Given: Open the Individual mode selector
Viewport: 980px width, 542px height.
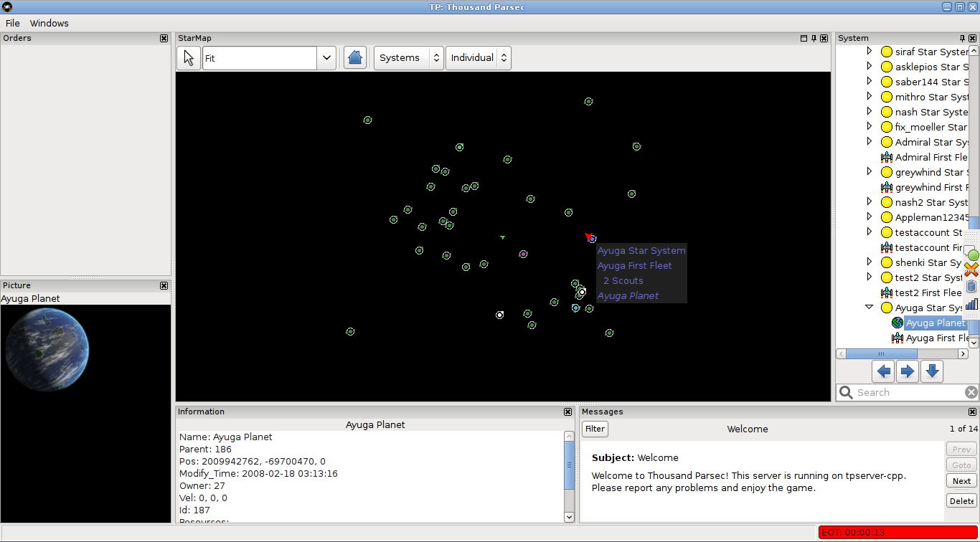Looking at the screenshot, I should click(x=479, y=58).
